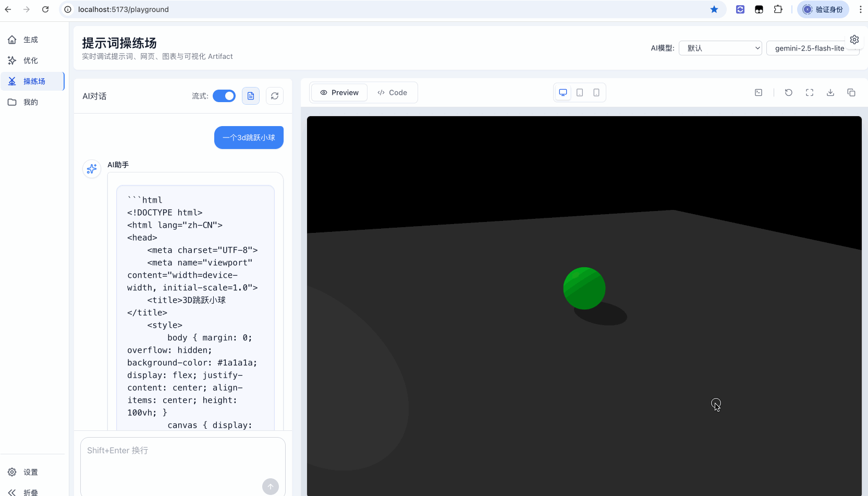Select the tablet viewport icon

tap(580, 93)
